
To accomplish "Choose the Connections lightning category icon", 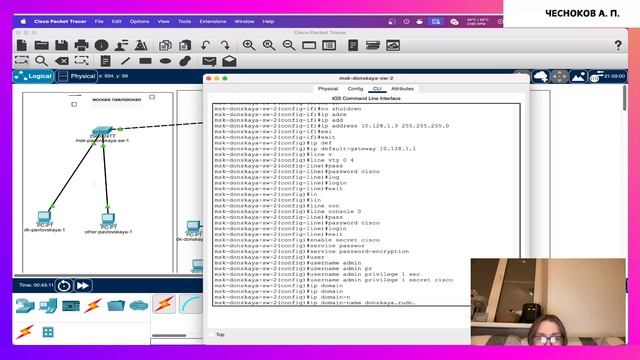I will pyautogui.click(x=93, y=305).
